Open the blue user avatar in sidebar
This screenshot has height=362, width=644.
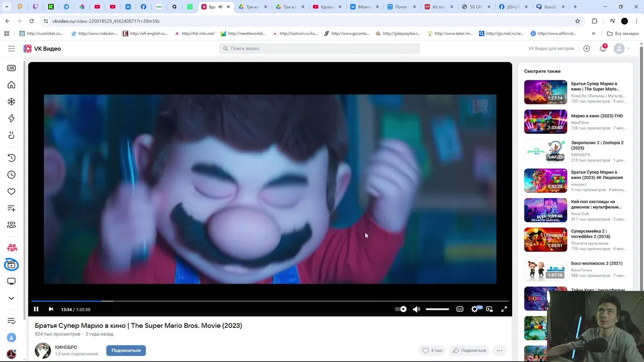click(11, 337)
